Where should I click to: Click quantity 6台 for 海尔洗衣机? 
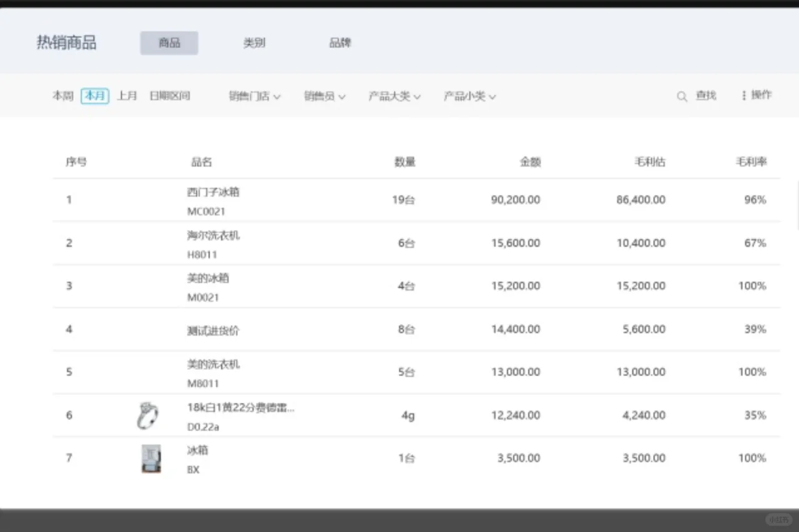[x=406, y=243]
